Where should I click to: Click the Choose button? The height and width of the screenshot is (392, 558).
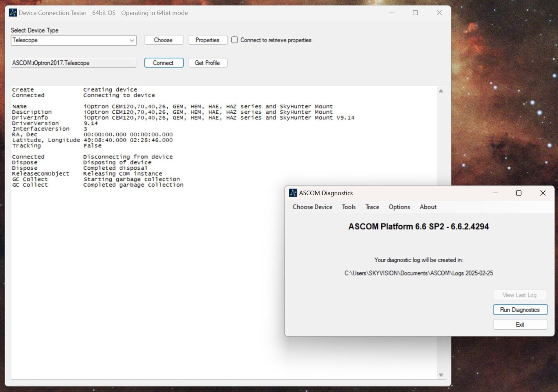[164, 40]
